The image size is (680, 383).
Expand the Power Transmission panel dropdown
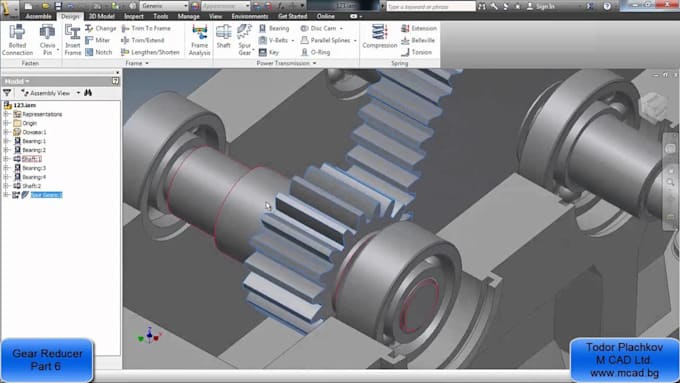coord(286,63)
